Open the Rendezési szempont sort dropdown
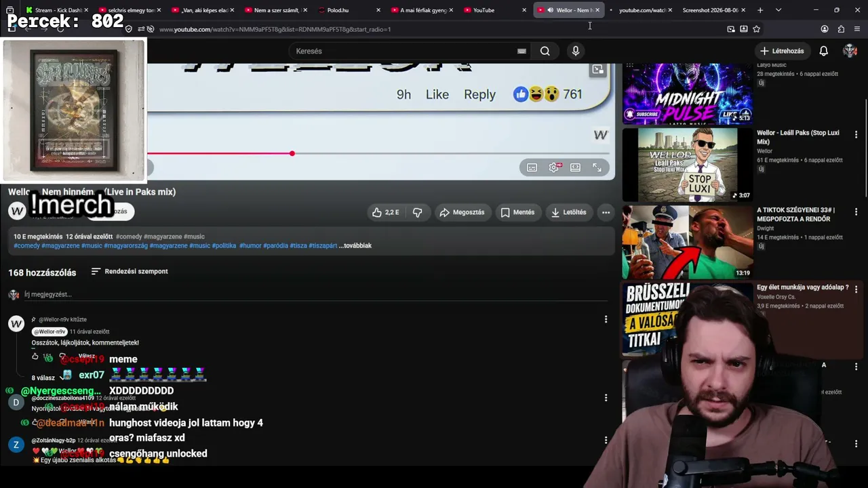 130,271
